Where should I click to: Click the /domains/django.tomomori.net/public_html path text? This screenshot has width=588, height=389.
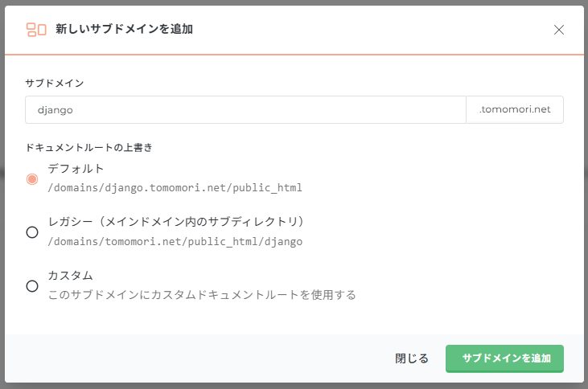pos(175,188)
